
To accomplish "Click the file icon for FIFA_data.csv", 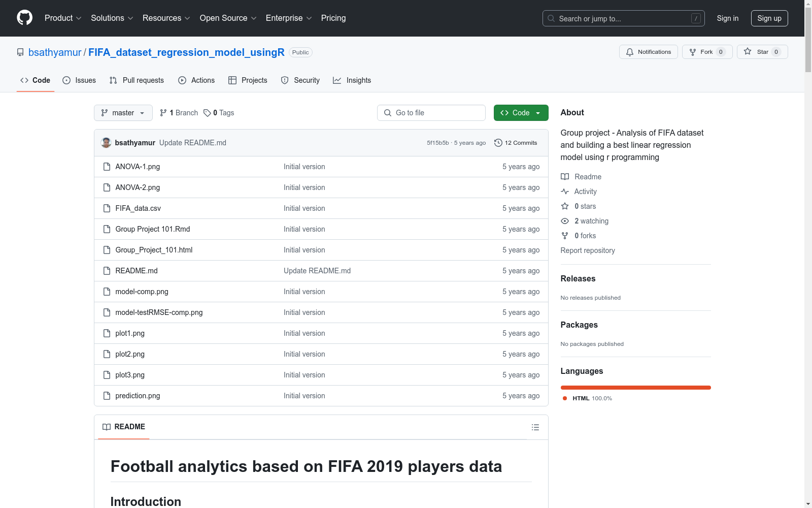I will point(107,208).
